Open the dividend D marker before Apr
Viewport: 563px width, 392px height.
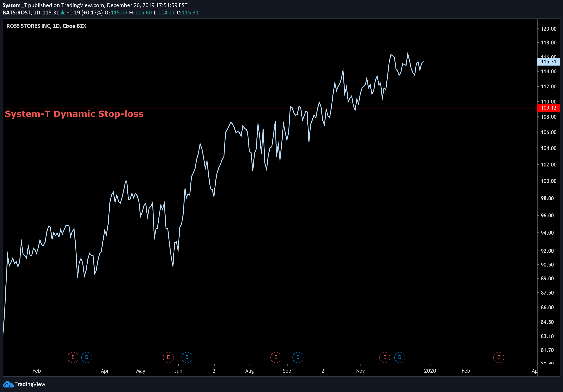point(87,357)
